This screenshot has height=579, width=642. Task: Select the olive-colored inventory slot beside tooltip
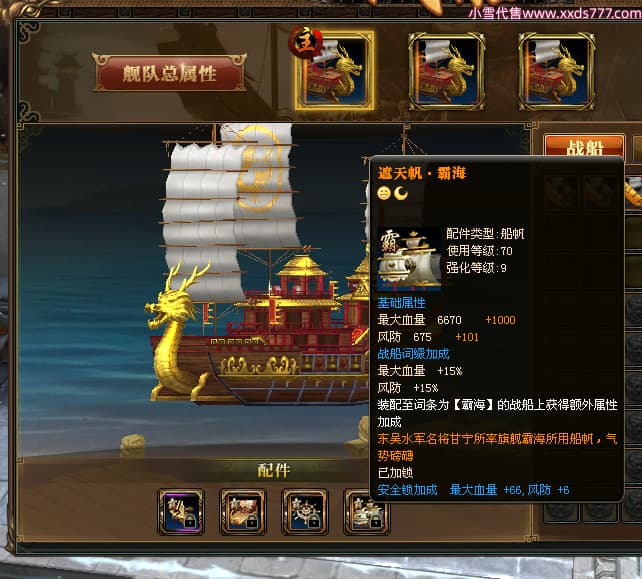pyautogui.click(x=634, y=232)
